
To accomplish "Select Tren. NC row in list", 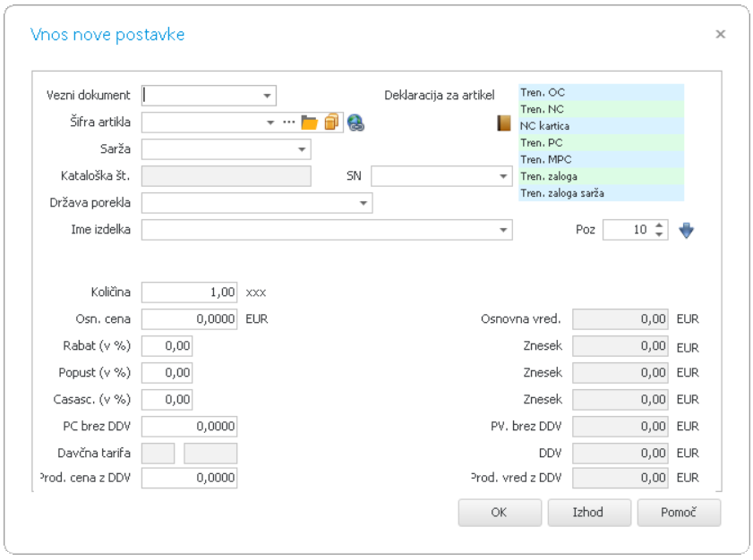I will tap(602, 109).
